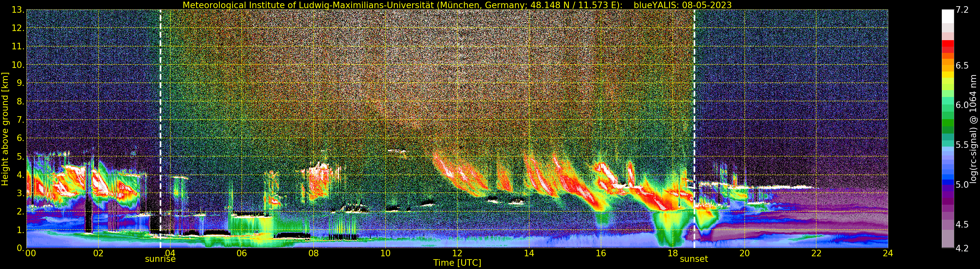
Task: Click the height tick label '4.'
Action: (x=21, y=175)
